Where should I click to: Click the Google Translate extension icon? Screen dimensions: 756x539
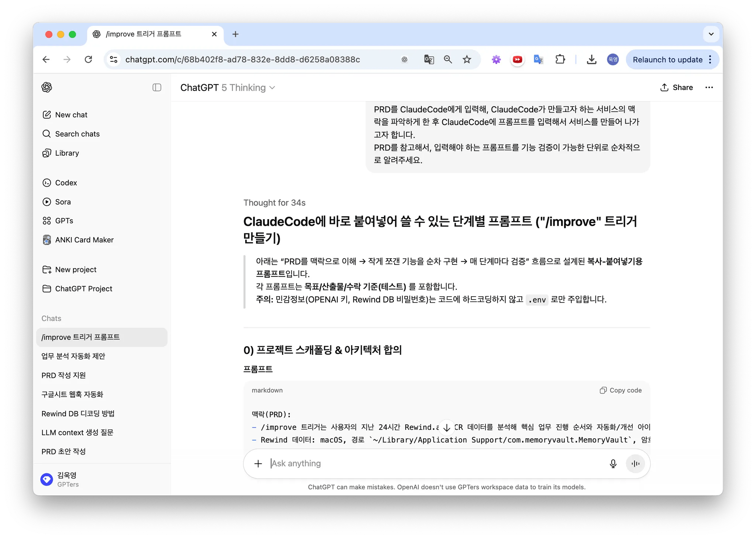click(x=539, y=59)
